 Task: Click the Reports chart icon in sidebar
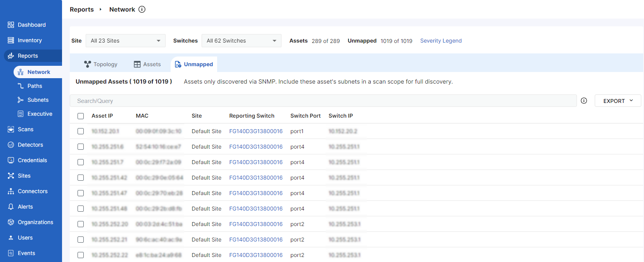click(x=11, y=56)
